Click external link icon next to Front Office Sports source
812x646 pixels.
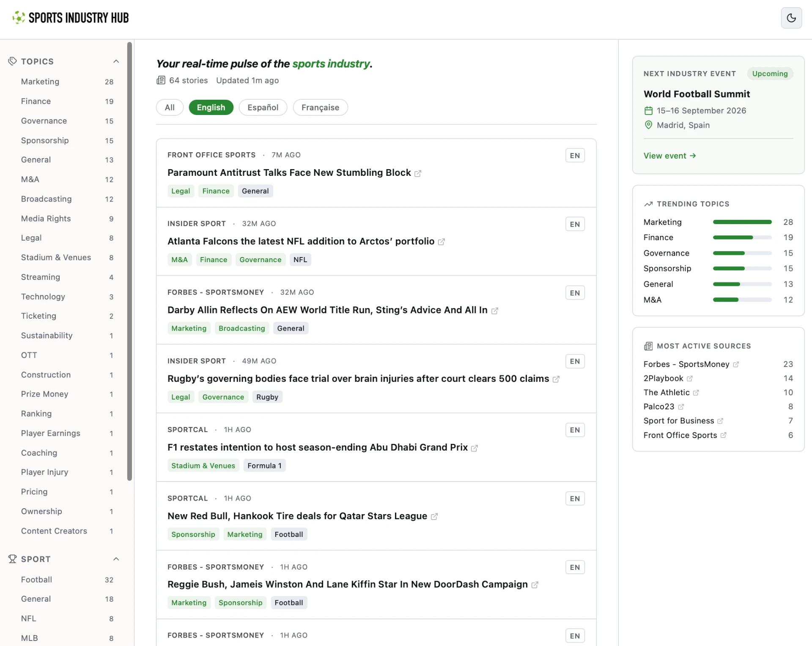(x=724, y=435)
